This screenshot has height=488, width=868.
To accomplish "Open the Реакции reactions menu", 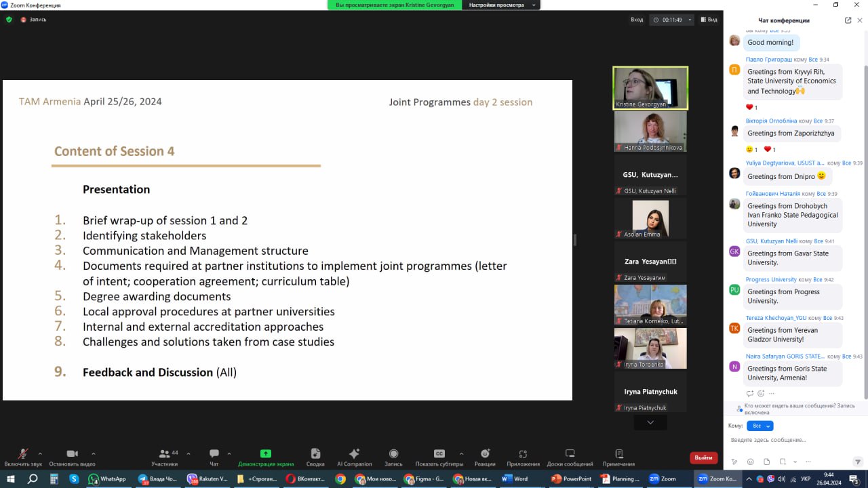I will (x=485, y=457).
